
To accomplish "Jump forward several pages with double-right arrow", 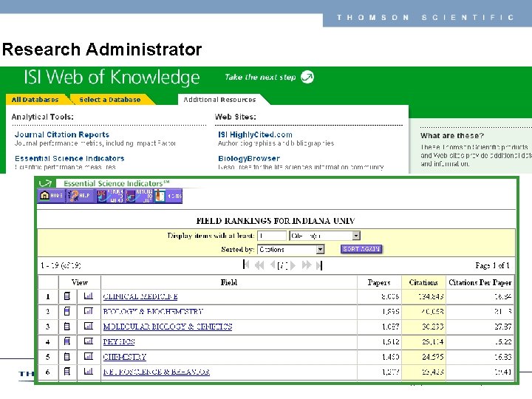I will click(307, 265).
